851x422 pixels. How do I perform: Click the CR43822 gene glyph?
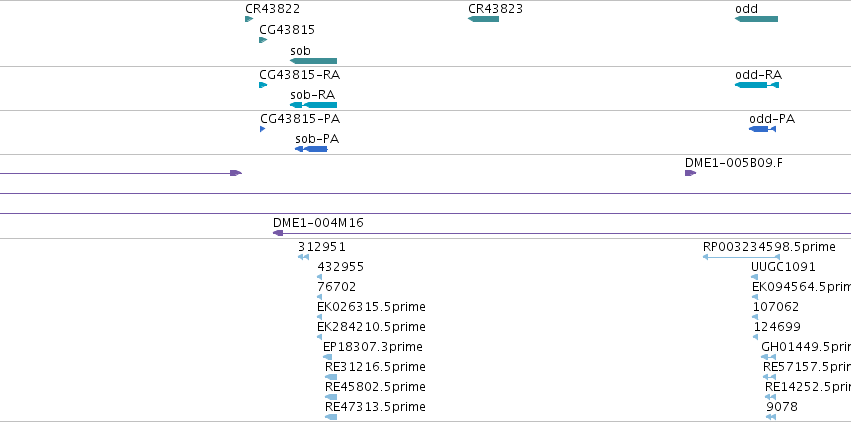pos(249,19)
